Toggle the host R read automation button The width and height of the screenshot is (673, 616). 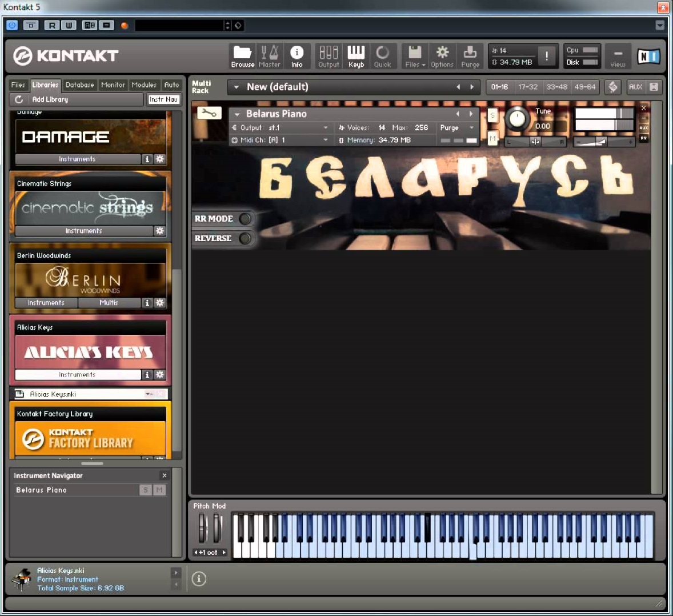point(52,25)
